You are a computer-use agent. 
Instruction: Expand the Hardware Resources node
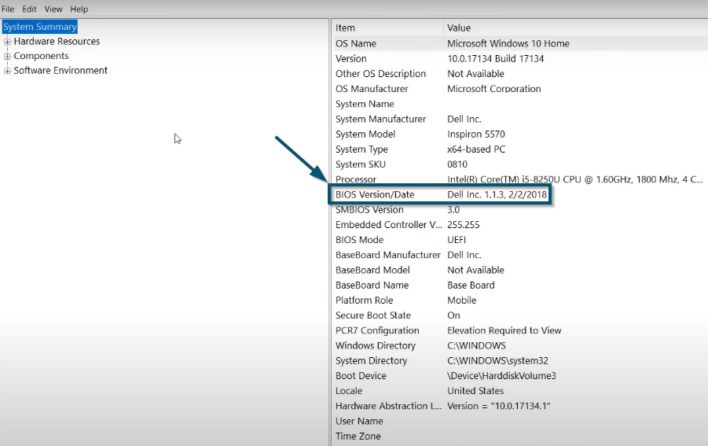[x=7, y=42]
